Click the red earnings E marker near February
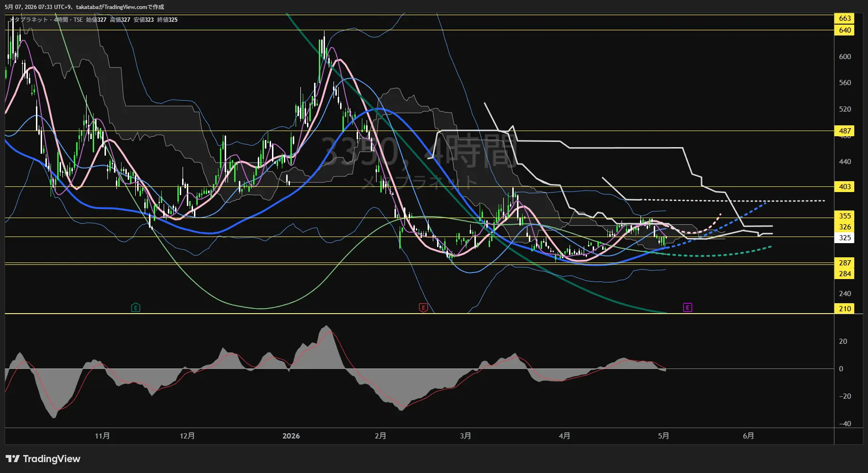 (423, 308)
